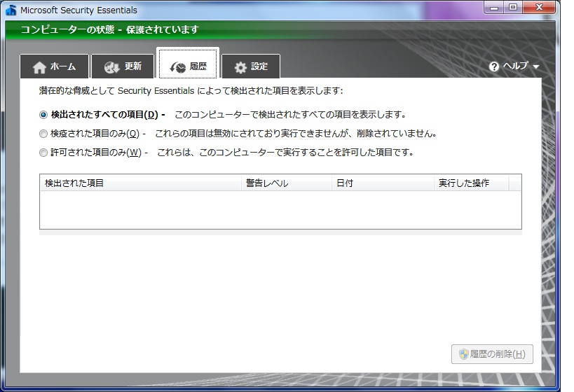
Task: Open the 設定 tab
Action: pyautogui.click(x=251, y=66)
